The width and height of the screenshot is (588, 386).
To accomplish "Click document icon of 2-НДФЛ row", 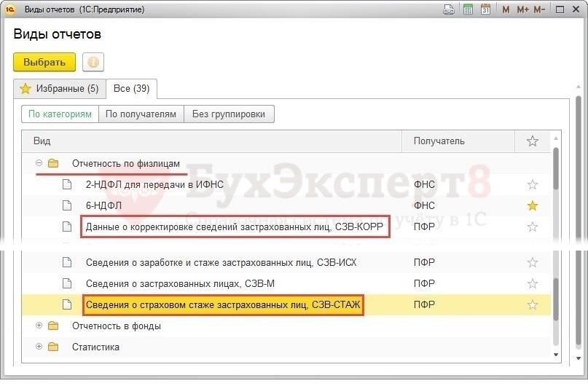I will pyautogui.click(x=67, y=184).
